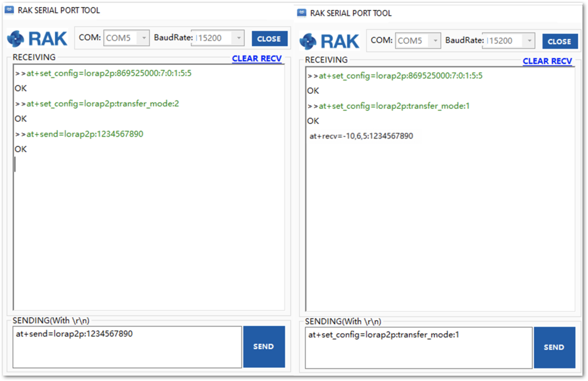Click transfer_mode:2 line in left receiving log
This screenshot has height=381, width=588.
coord(97,103)
